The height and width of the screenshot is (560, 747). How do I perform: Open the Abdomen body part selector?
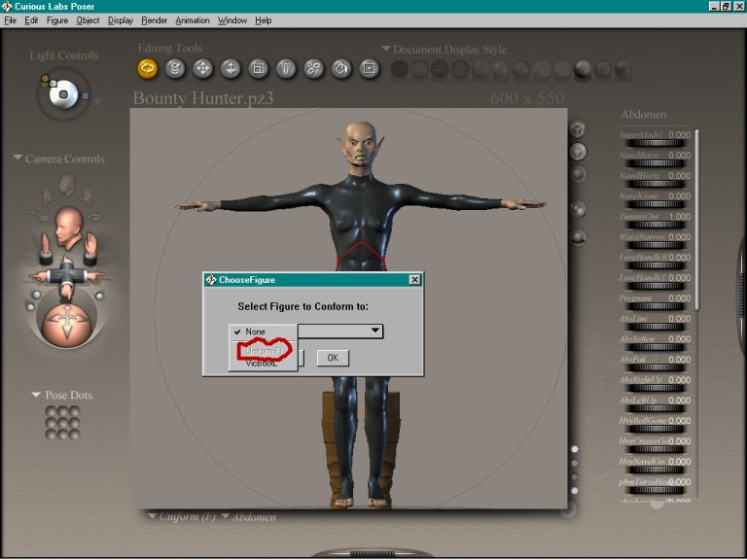(x=248, y=516)
